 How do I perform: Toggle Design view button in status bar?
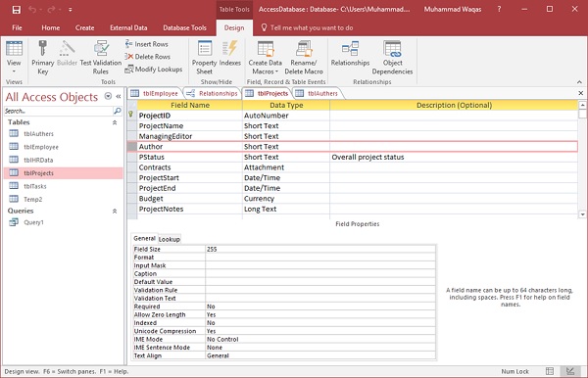click(570, 371)
